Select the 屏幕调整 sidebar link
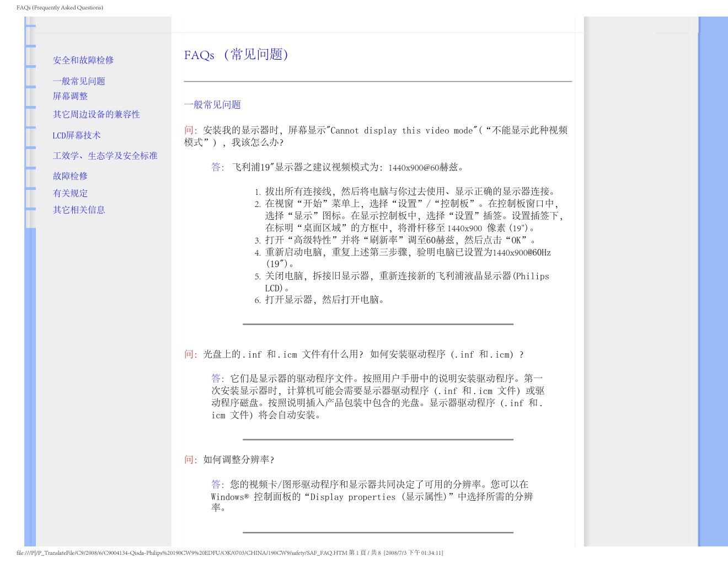This screenshot has width=728, height=563. pos(70,96)
